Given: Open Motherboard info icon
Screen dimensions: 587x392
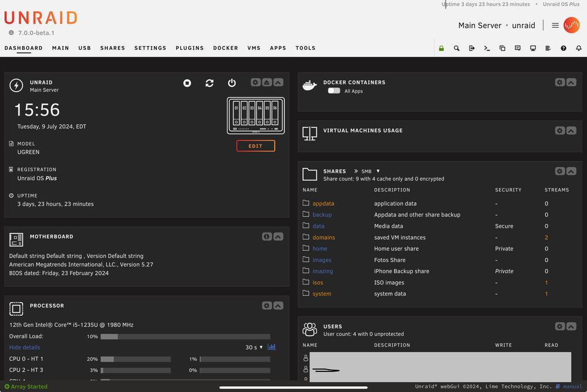Looking at the screenshot, I should (x=267, y=236).
